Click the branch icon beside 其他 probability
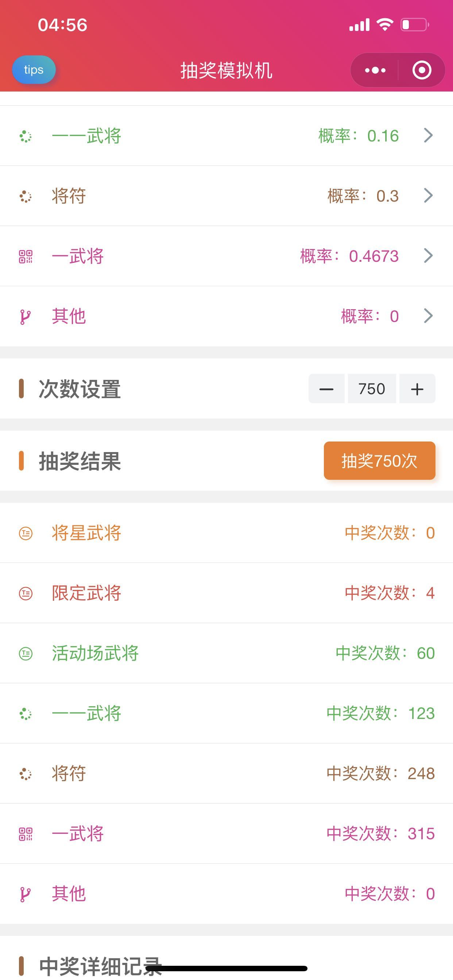Viewport: 453px width, 980px height. click(x=26, y=316)
